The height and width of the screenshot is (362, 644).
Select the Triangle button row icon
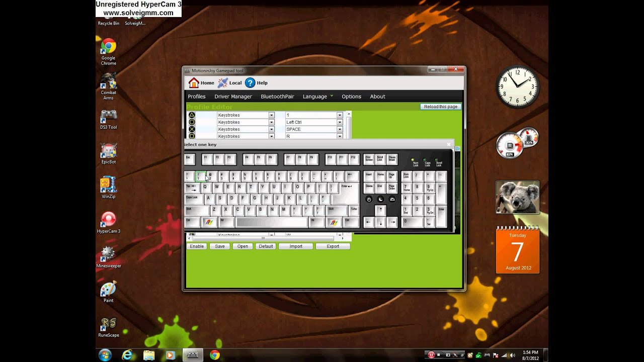[x=192, y=115]
